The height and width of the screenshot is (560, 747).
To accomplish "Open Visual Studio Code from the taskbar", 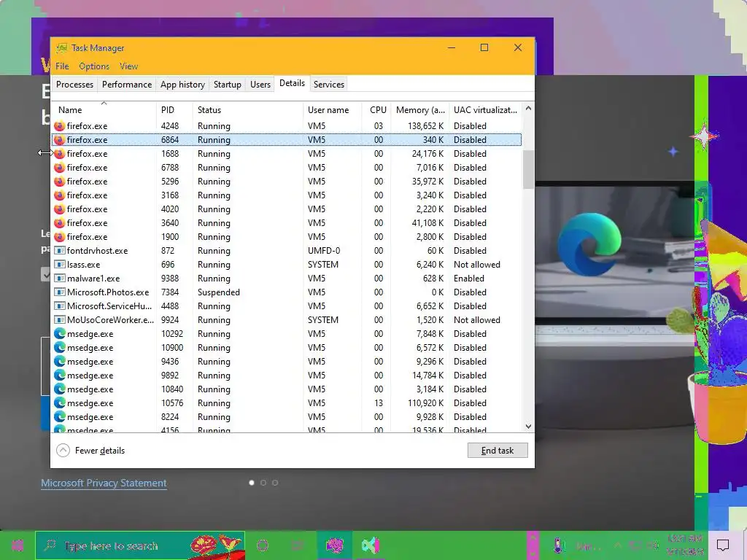I will pos(370,545).
